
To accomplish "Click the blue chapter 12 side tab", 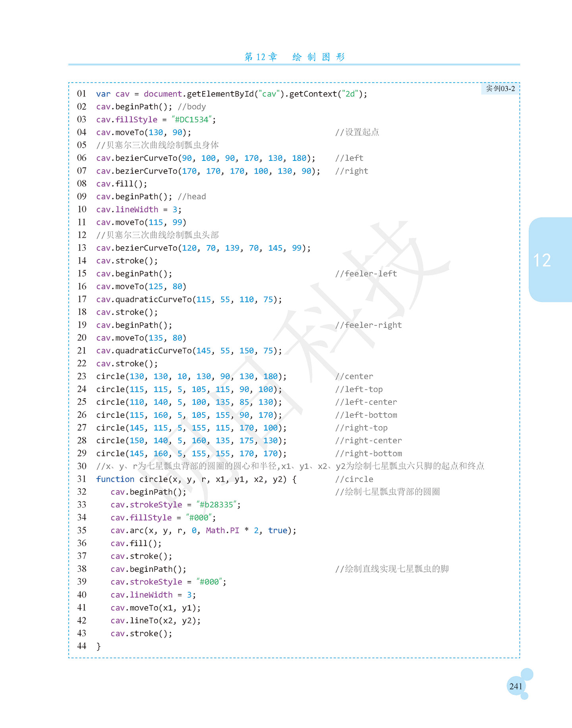I will coord(551,260).
